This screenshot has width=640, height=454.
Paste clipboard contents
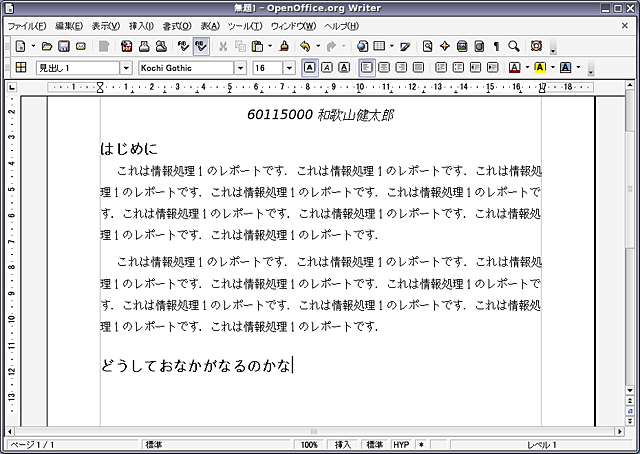(x=257, y=46)
